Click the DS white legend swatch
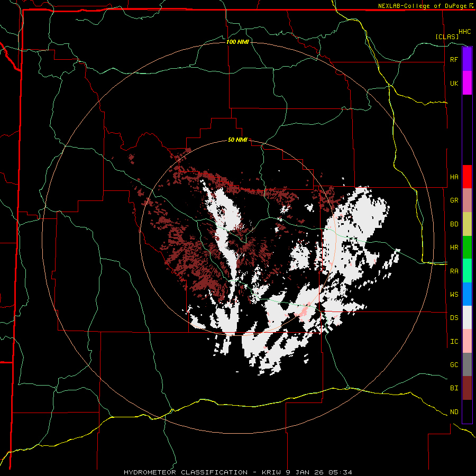 [x=467, y=317]
